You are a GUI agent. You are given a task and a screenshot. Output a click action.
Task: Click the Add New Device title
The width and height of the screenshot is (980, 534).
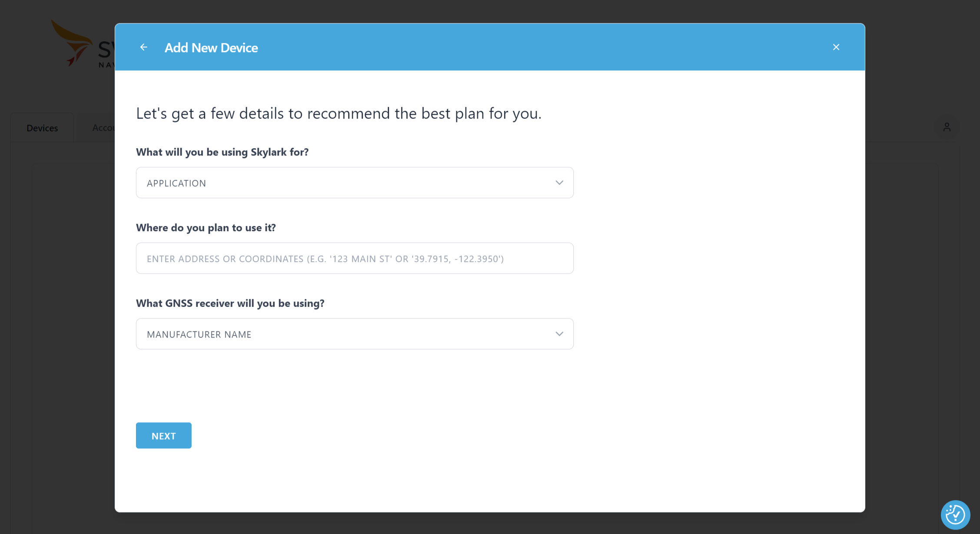click(211, 47)
